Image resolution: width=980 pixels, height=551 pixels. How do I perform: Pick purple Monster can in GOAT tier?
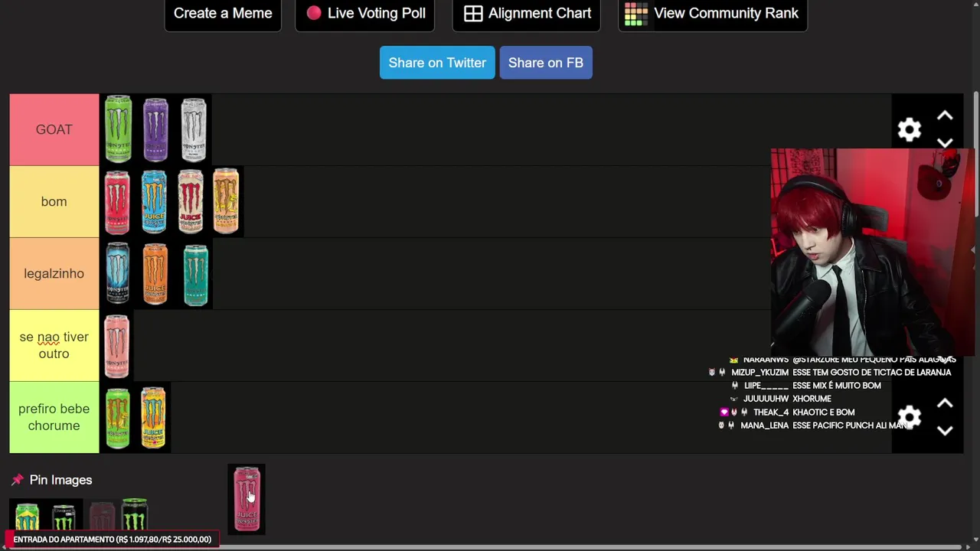pos(155,129)
